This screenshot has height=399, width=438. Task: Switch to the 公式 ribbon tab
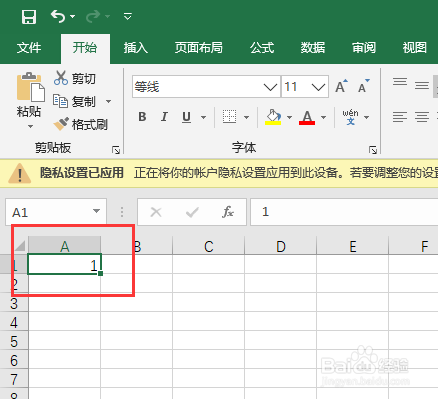262,48
